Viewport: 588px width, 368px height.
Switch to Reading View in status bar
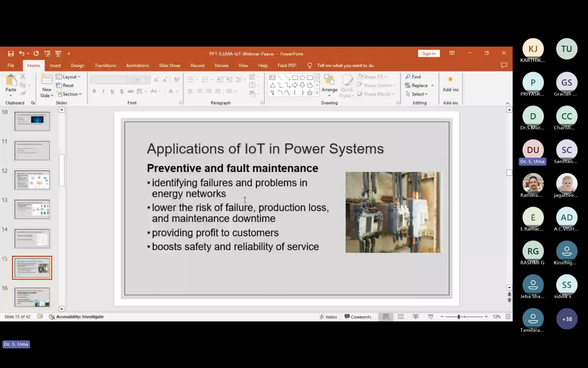(x=416, y=317)
